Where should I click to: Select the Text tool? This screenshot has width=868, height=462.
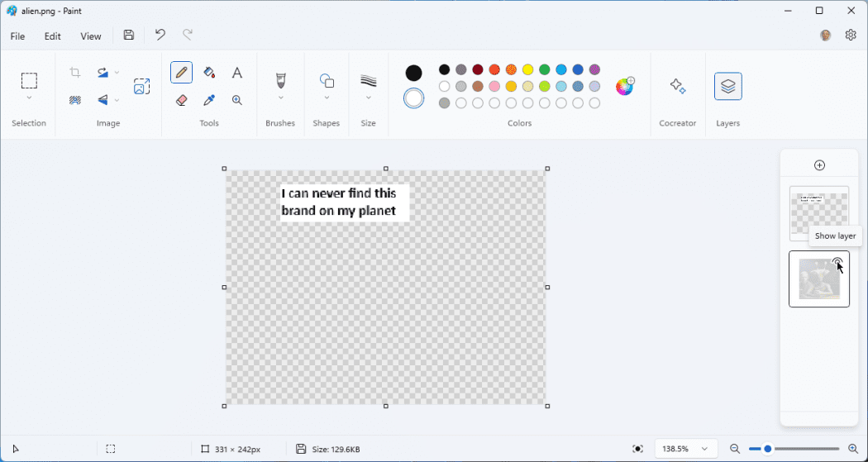point(236,73)
